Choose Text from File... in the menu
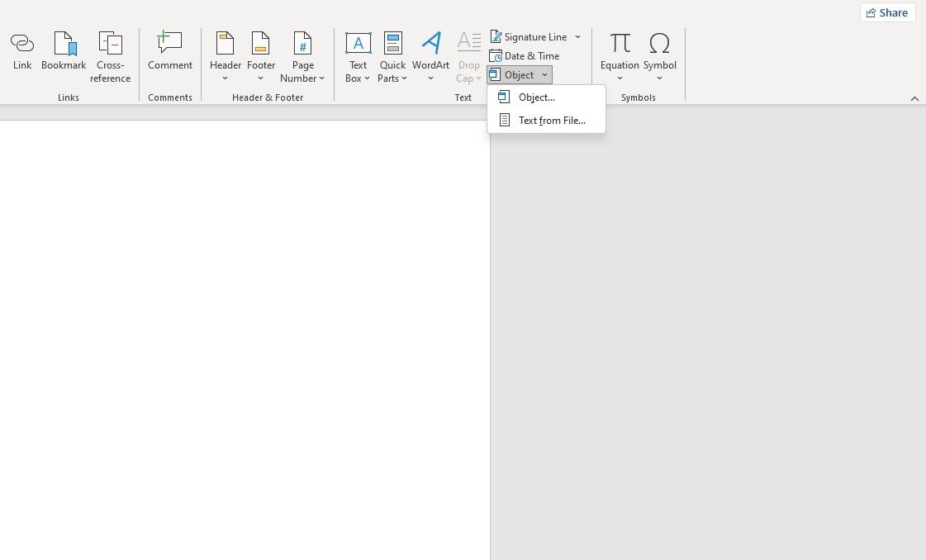 [550, 120]
